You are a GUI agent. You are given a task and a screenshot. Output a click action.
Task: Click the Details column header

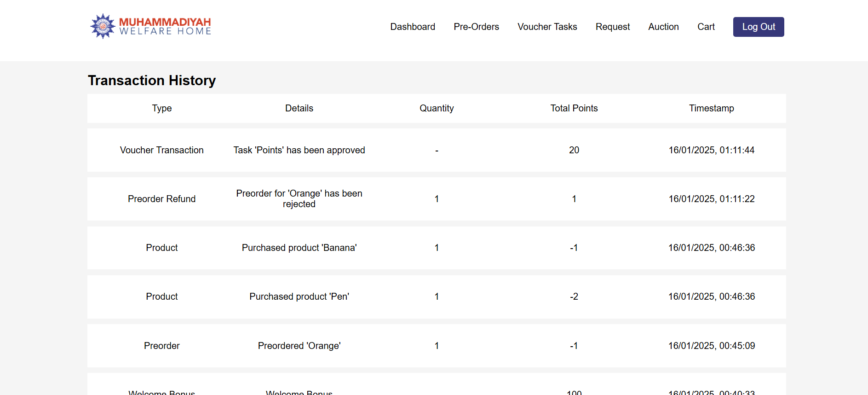coord(299,108)
